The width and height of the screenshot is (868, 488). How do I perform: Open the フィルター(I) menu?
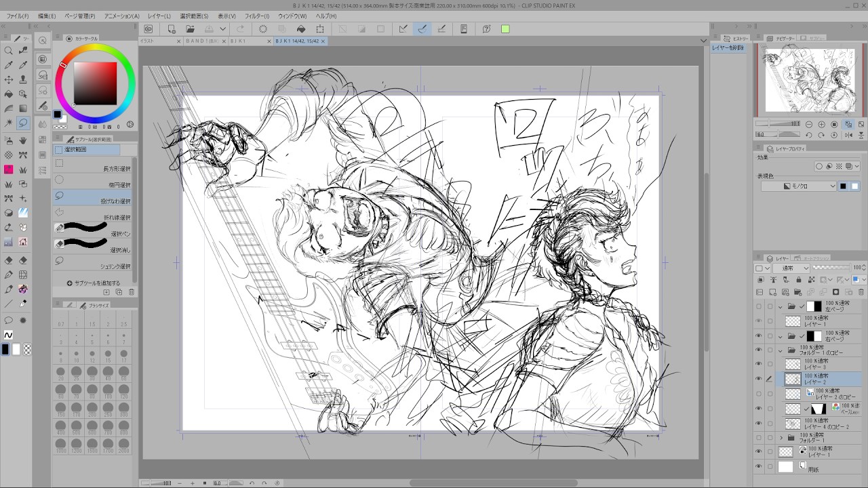pos(256,16)
